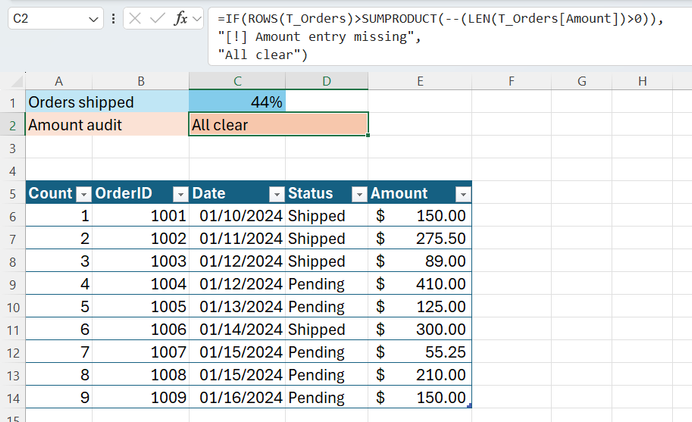Click the OrderID table header cell

click(141, 193)
